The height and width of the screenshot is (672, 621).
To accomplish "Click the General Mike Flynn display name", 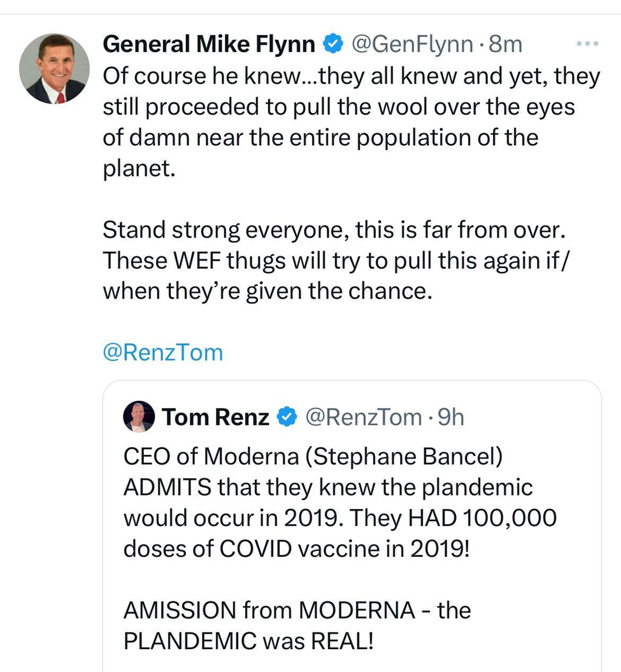I will pos(209,44).
